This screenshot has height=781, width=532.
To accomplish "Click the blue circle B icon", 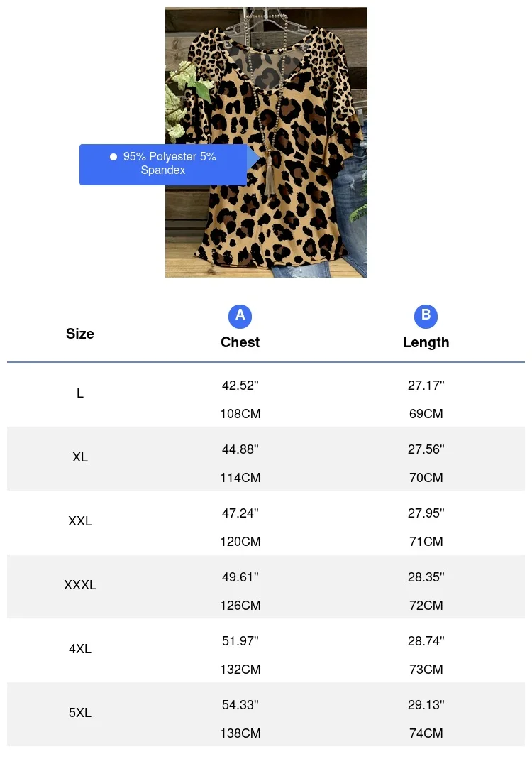I will tap(426, 316).
